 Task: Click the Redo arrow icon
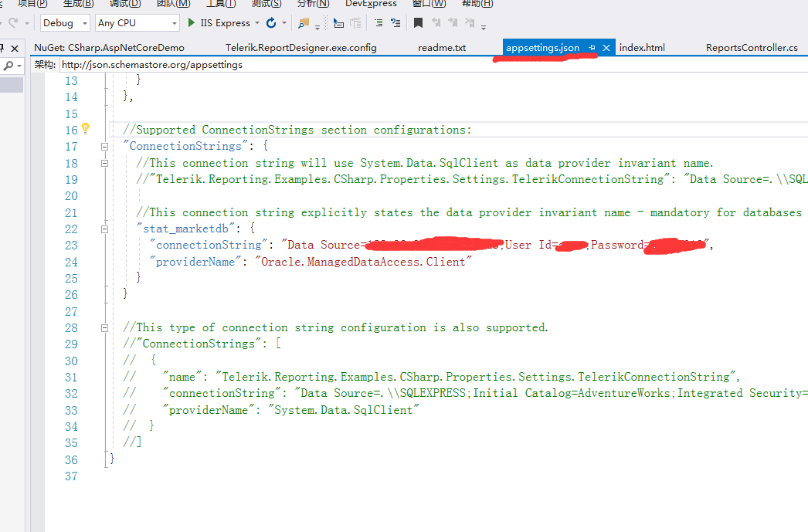click(13, 22)
